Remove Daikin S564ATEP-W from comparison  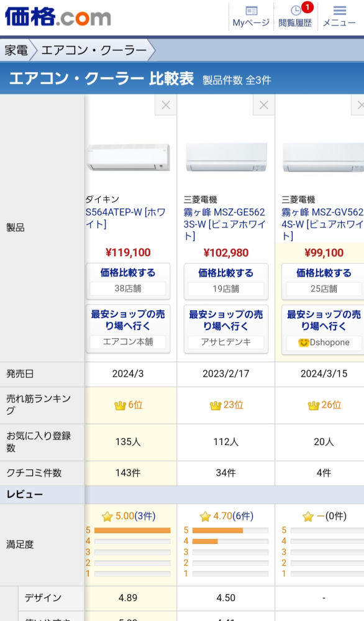tap(166, 105)
